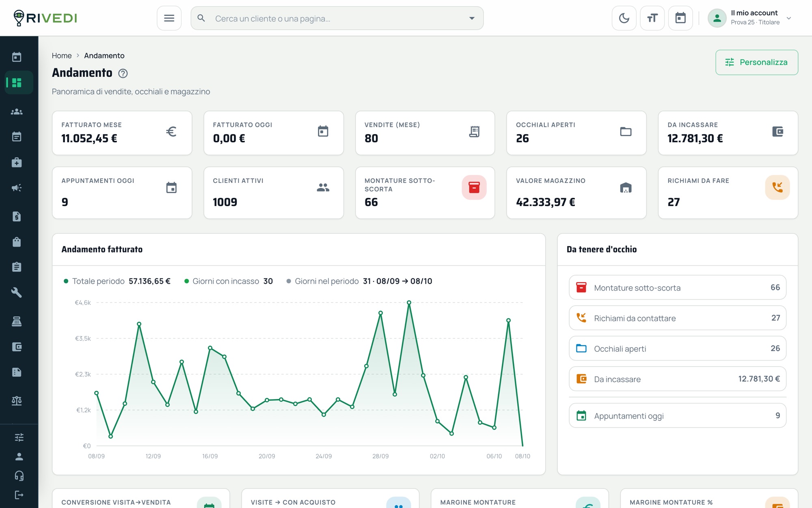Open the Andamento help question icon
This screenshot has width=812, height=508.
click(x=123, y=73)
